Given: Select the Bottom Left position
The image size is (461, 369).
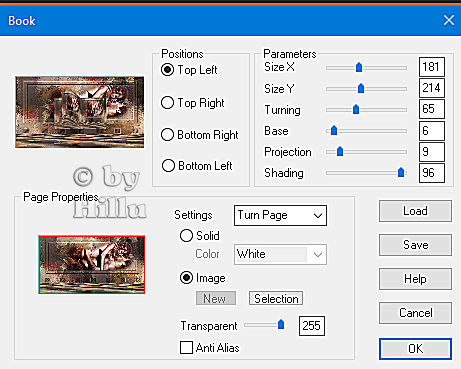Looking at the screenshot, I should (x=168, y=166).
